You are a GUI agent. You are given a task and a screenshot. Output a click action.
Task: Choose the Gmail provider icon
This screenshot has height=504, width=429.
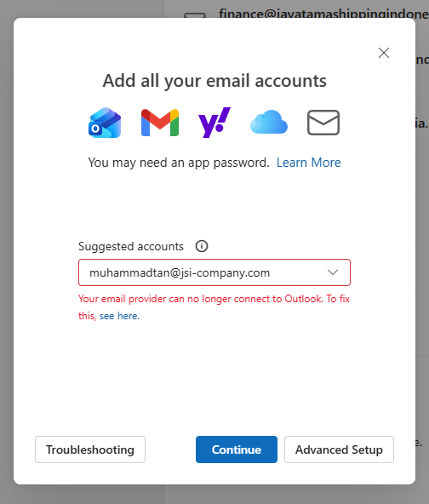160,123
